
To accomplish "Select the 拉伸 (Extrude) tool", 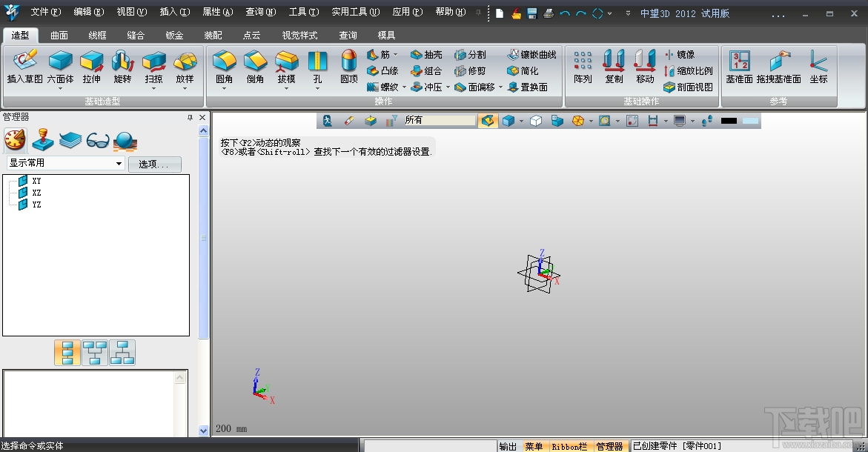I will click(91, 61).
